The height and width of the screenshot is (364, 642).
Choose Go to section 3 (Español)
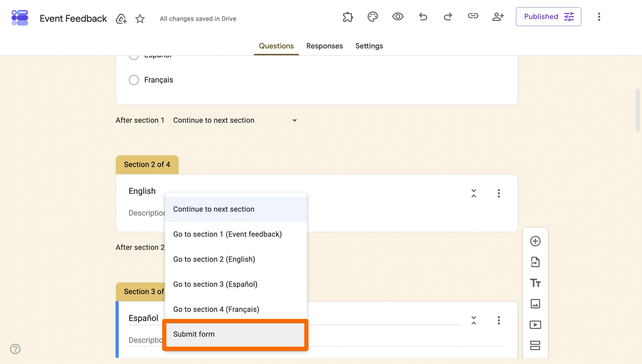236,284
